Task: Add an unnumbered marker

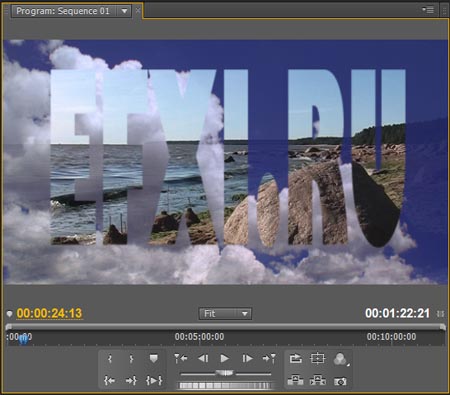Action: pyautogui.click(x=153, y=359)
